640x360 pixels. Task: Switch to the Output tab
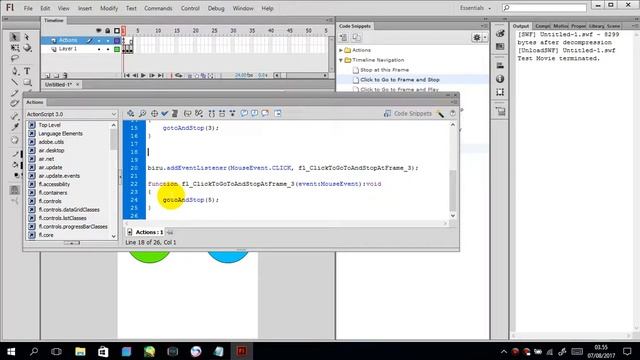[521, 26]
